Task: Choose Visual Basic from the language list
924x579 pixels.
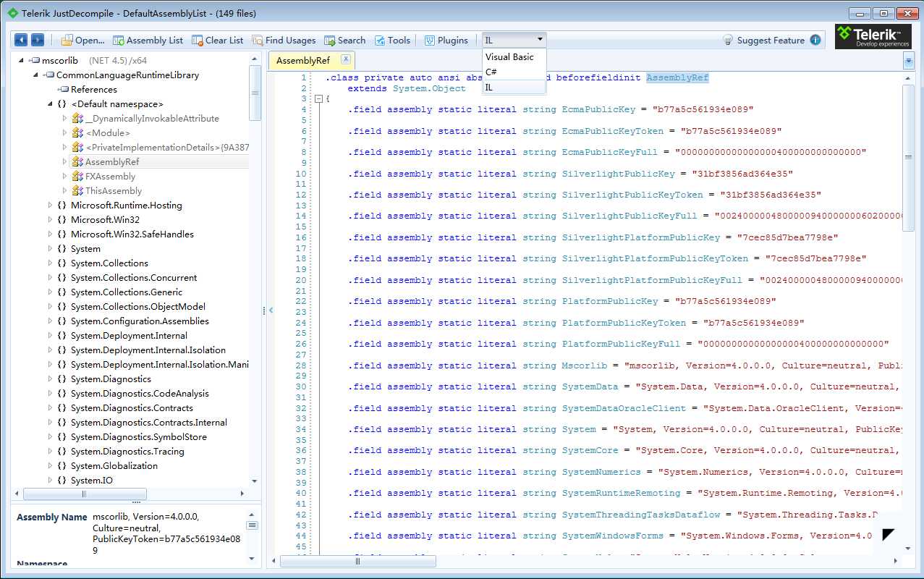Action: (514, 56)
